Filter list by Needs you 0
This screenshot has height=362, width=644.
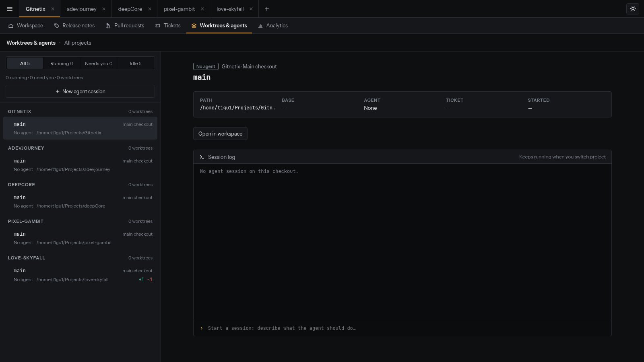99,64
